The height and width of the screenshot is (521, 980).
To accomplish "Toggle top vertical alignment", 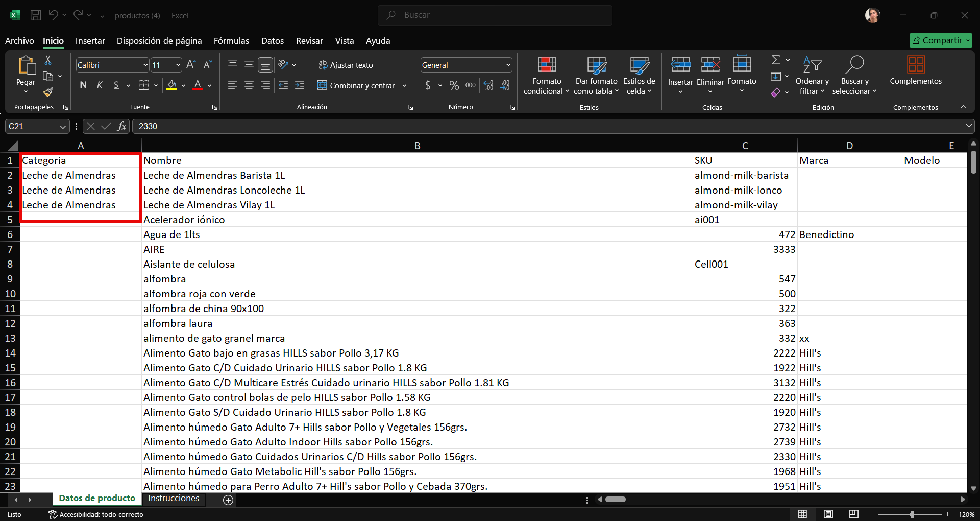I will 232,64.
